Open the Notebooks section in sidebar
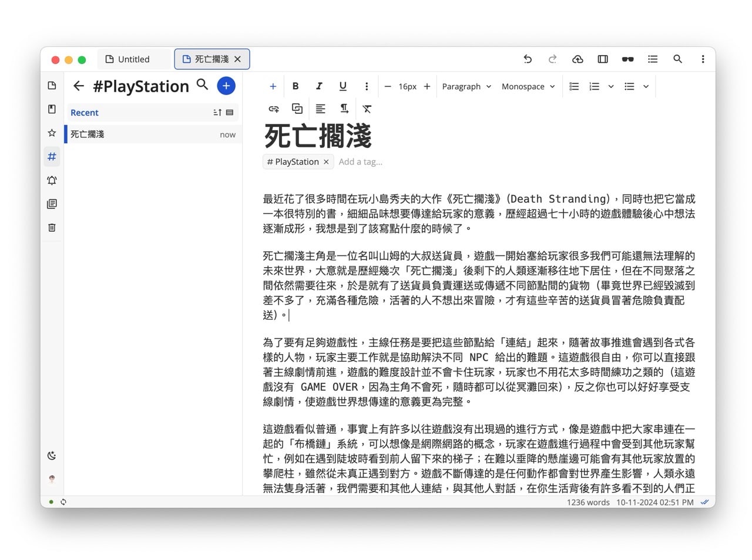This screenshot has height=560, width=752. (52, 109)
